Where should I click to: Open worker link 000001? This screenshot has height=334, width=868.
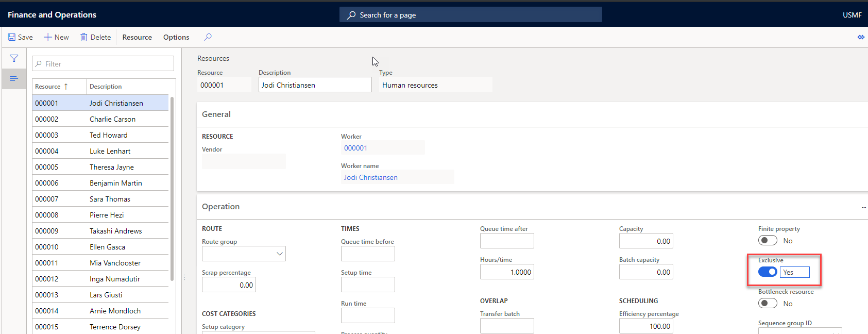(355, 148)
